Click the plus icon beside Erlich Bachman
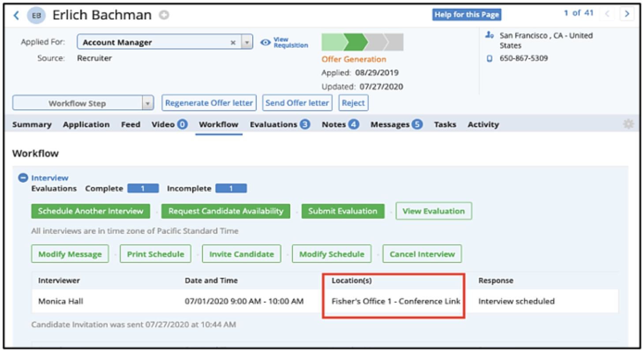 164,15
